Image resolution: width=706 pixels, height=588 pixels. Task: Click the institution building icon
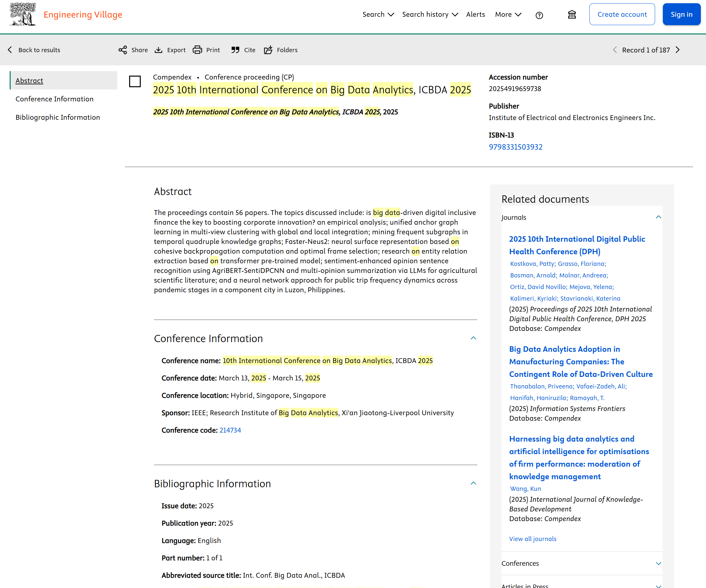[x=572, y=14]
